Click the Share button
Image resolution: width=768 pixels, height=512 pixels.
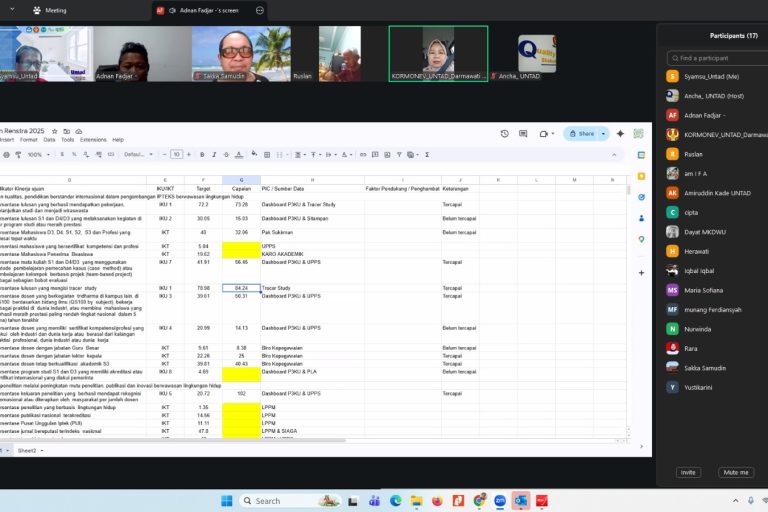coord(582,134)
